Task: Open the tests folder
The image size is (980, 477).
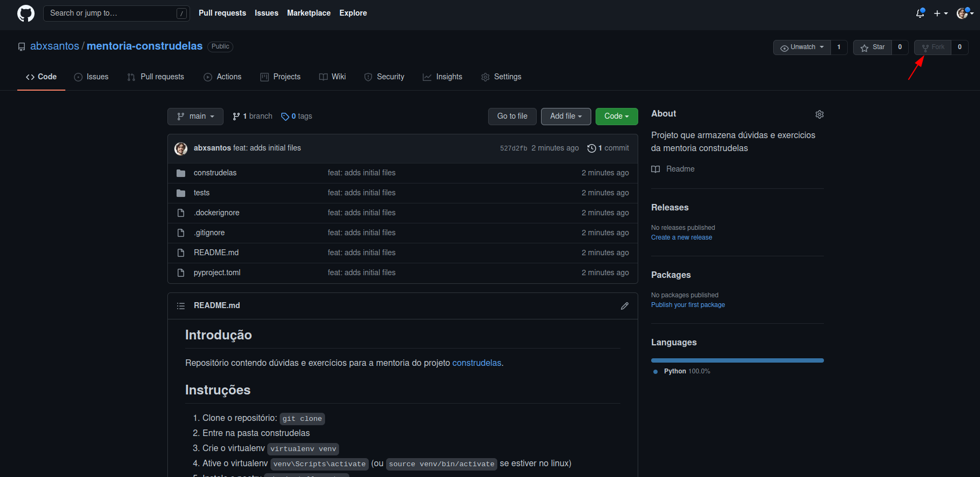Action: (x=201, y=193)
